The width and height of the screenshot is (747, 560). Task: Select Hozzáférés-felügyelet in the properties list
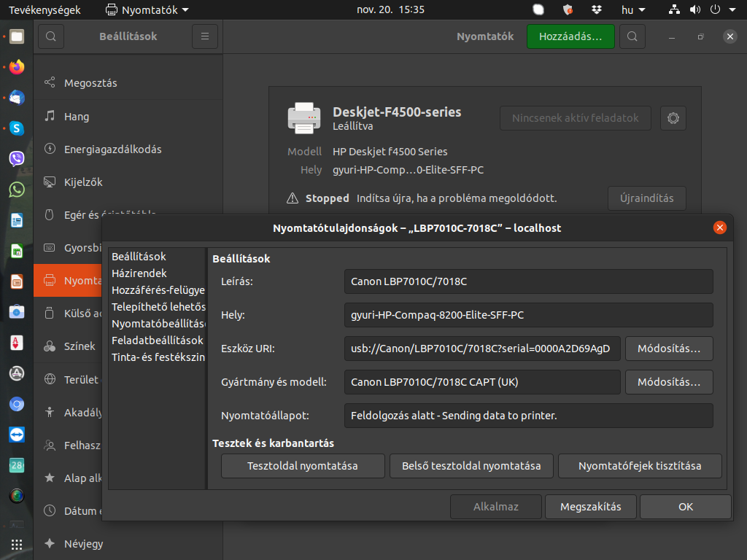(x=158, y=290)
